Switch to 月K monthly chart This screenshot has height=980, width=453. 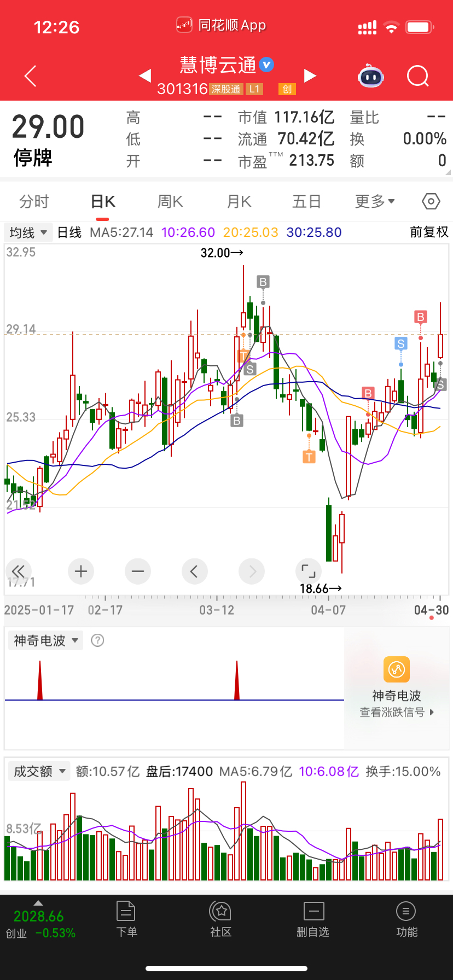(x=239, y=202)
